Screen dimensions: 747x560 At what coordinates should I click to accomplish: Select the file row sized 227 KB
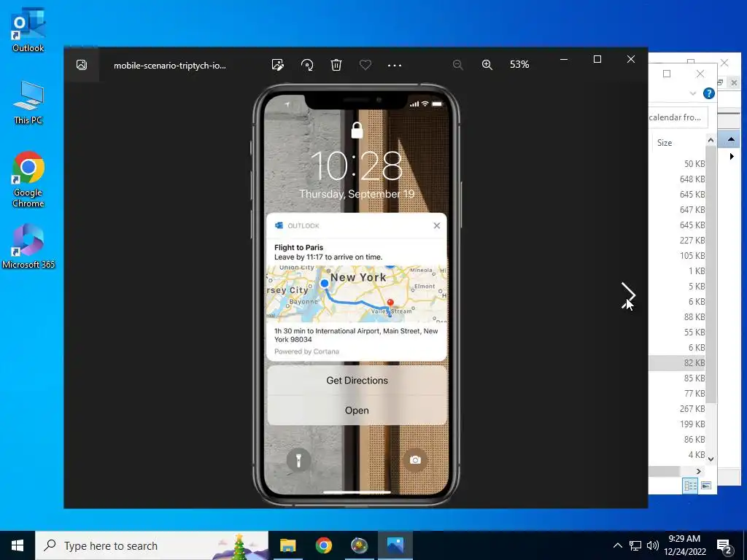click(677, 241)
